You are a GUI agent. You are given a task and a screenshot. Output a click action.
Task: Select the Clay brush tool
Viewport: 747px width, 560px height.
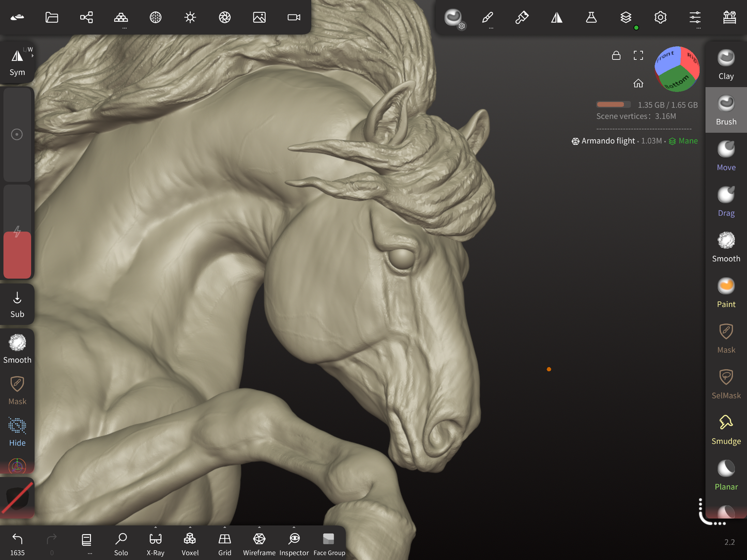726,65
